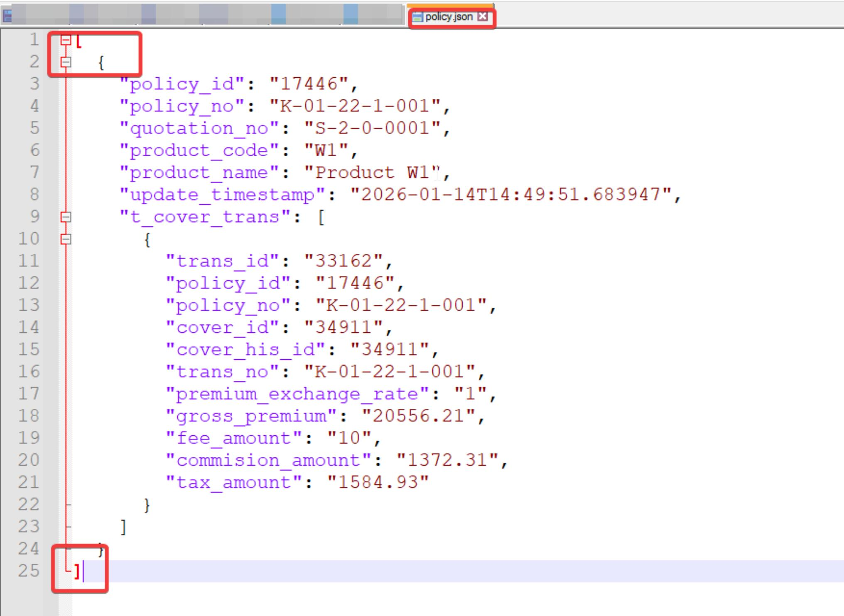Click the "policy_id" key on line 3

(182, 84)
